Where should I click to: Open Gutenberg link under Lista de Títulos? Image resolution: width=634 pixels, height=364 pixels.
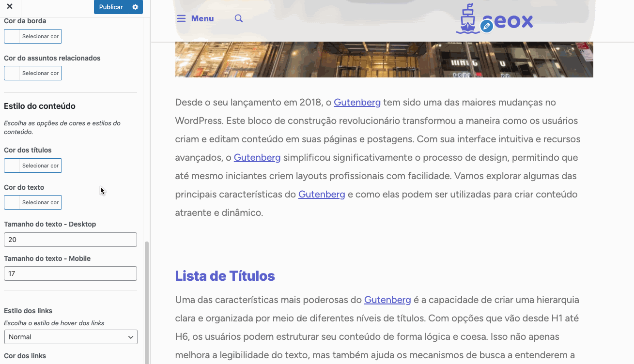tap(387, 300)
